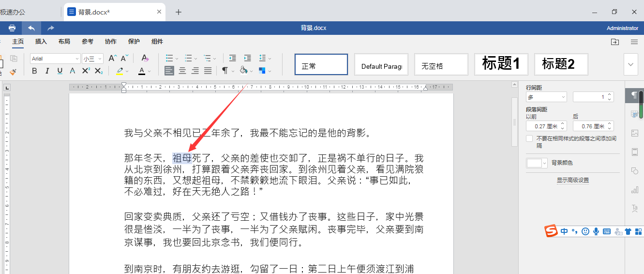The image size is (644, 274).
Task: Open a new tab with the plus button
Action: 178,12
